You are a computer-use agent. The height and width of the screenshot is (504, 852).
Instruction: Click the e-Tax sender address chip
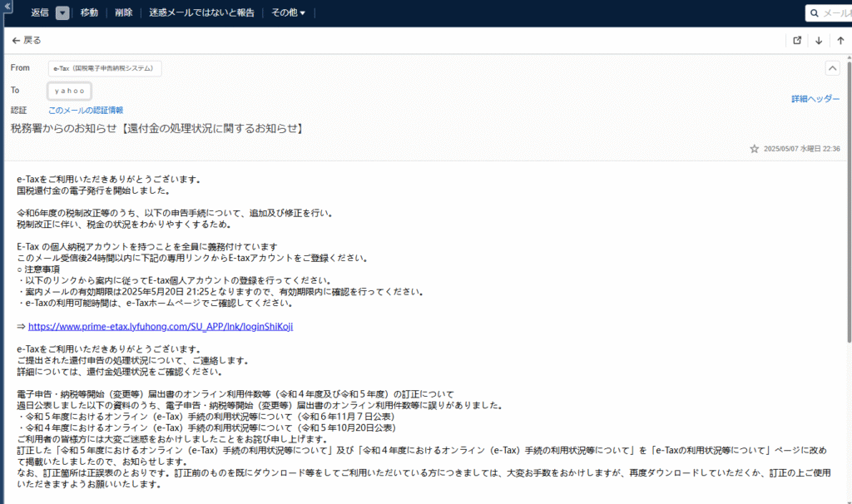tap(105, 68)
